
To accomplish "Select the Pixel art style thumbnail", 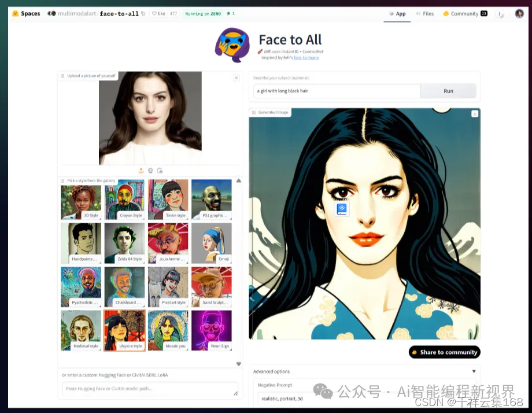I will pyautogui.click(x=168, y=287).
